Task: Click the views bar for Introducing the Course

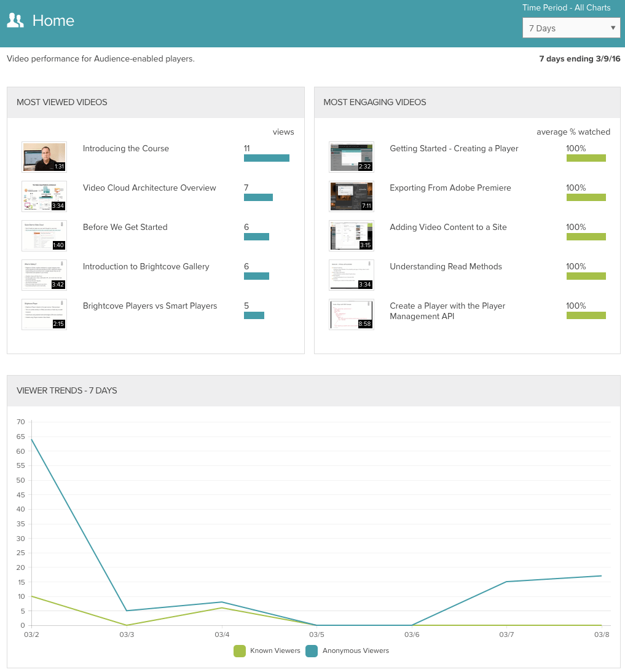Action: pyautogui.click(x=266, y=158)
